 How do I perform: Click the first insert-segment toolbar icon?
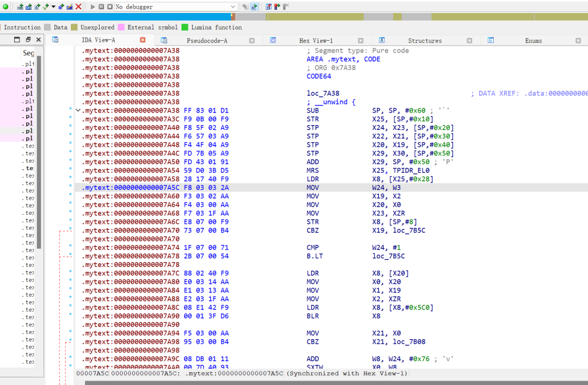[20, 7]
